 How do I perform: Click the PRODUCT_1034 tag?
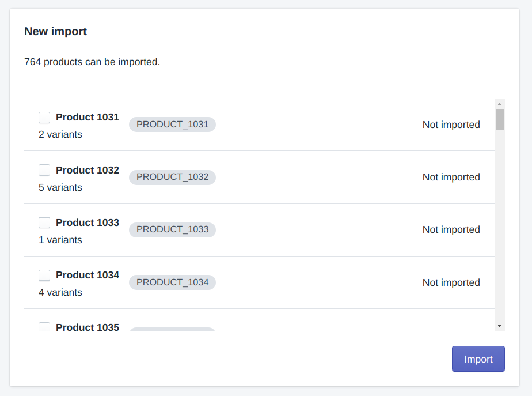pos(172,282)
